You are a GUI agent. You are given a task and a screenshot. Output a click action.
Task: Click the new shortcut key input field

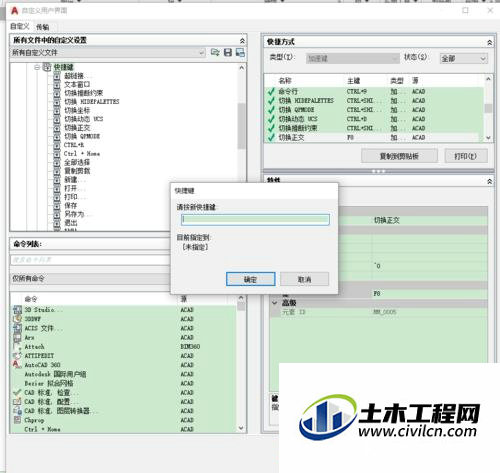coord(255,219)
